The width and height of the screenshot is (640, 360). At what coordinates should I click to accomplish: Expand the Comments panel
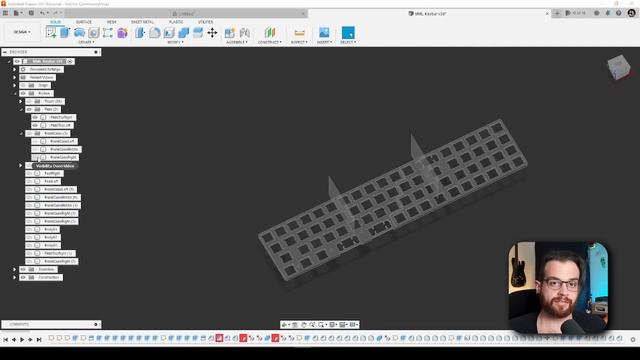click(x=96, y=324)
